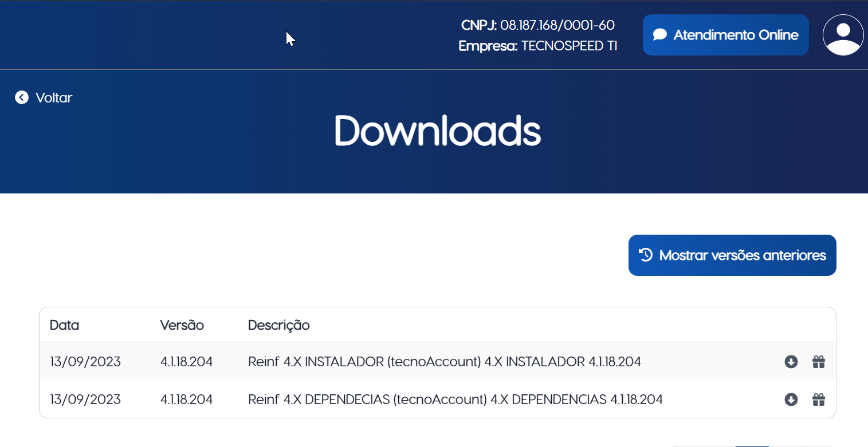The width and height of the screenshot is (868, 447).
Task: Open gift icon for INSTALADOR row
Action: [x=819, y=362]
